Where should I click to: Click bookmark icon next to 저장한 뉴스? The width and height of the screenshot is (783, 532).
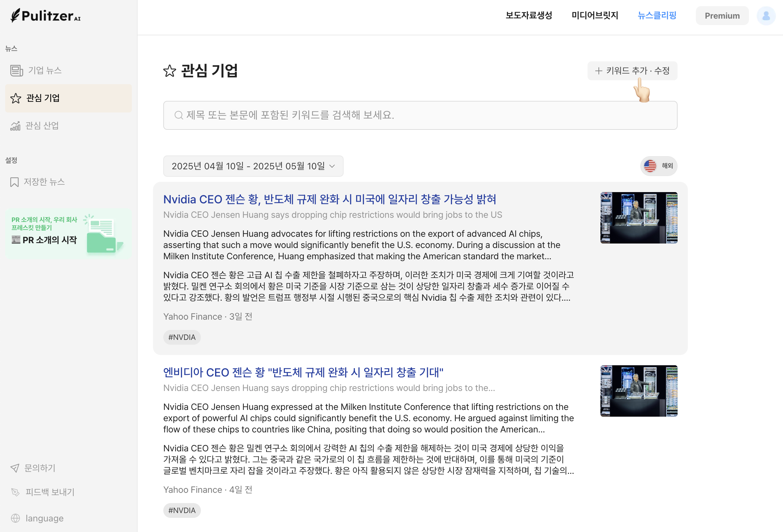(x=14, y=182)
